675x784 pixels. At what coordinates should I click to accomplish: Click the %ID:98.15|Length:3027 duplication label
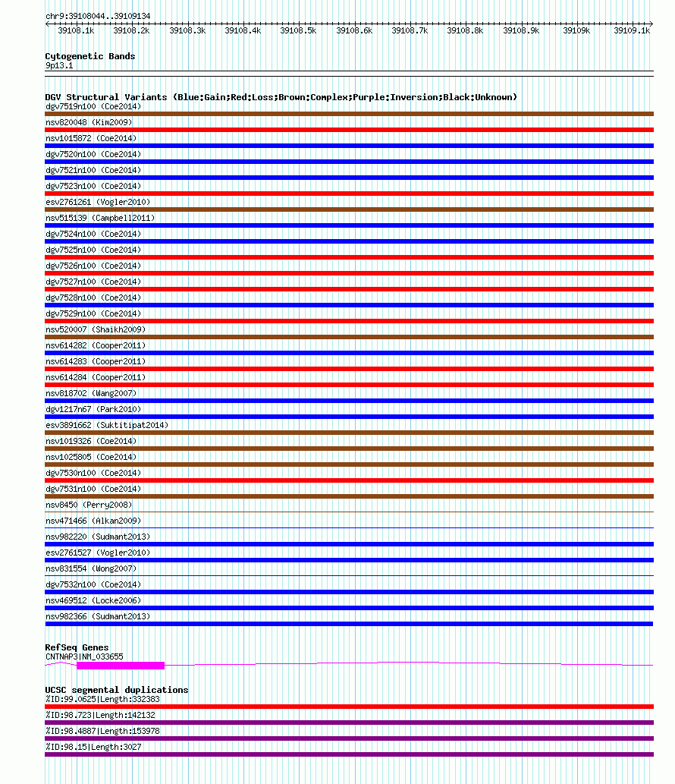93,747
